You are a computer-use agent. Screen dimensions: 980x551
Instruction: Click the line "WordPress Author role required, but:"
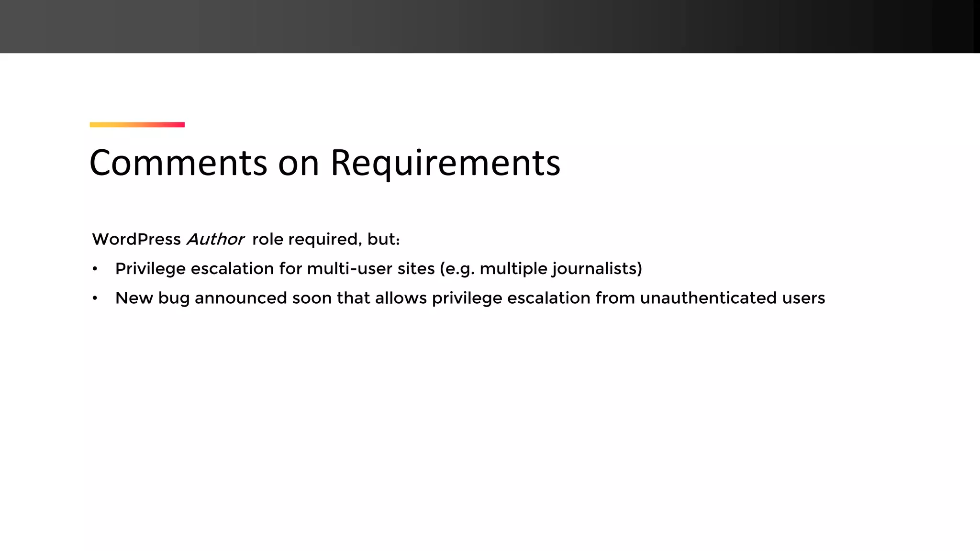(246, 239)
